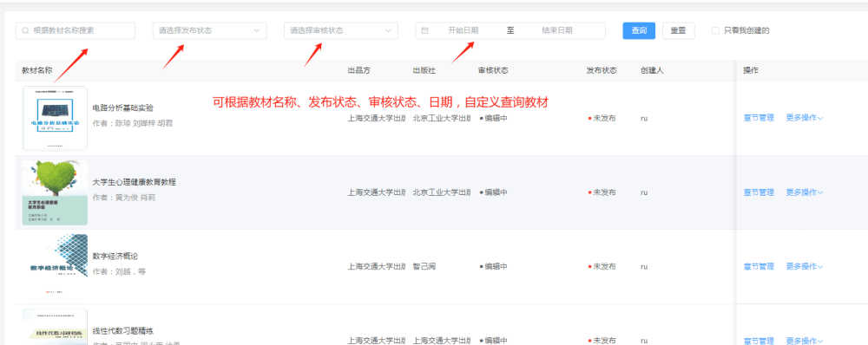868x345 pixels.
Task: Expand 更多操作 for 大学生心理健康教育教程
Action: point(805,192)
